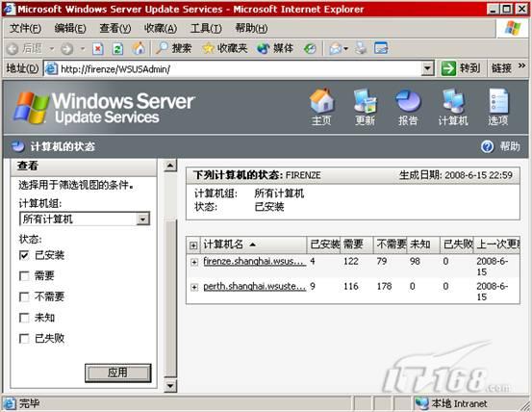Refresh the page with the green icon

click(x=117, y=49)
